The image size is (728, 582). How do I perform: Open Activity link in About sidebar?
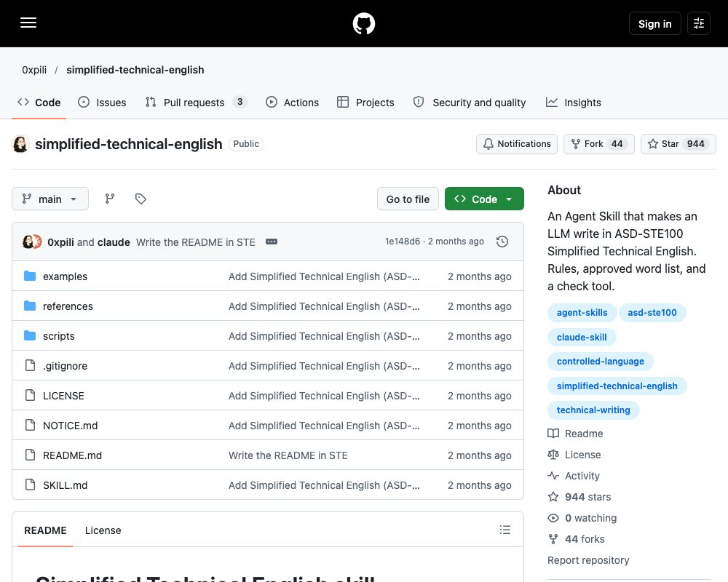point(574,476)
